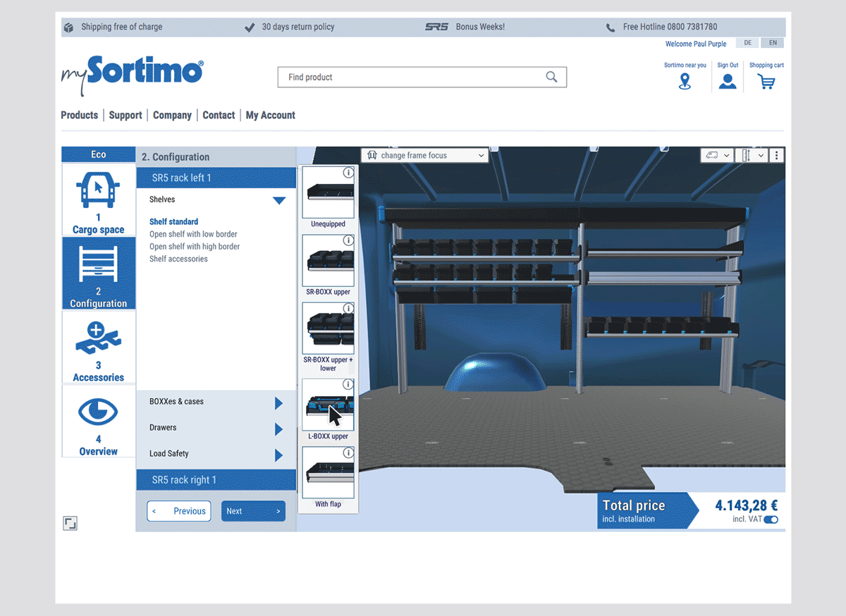Click the Sign Out link
Image resolution: width=846 pixels, height=616 pixels.
tap(728, 65)
